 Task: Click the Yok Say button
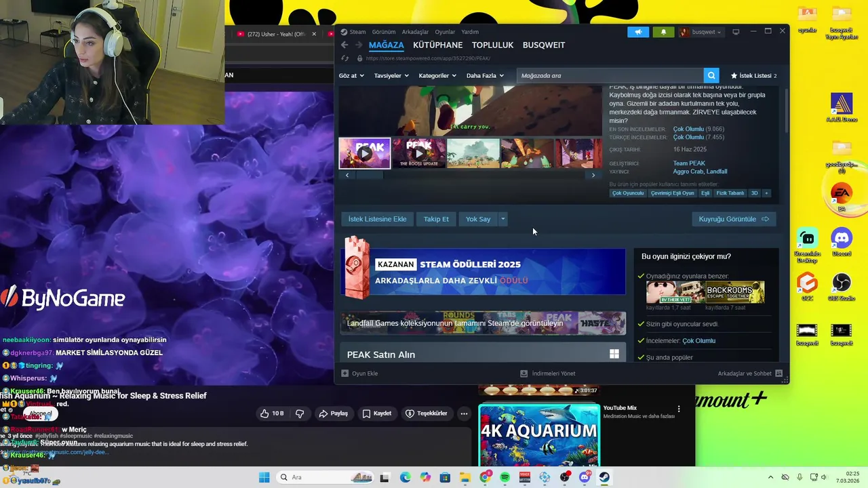[478, 219]
